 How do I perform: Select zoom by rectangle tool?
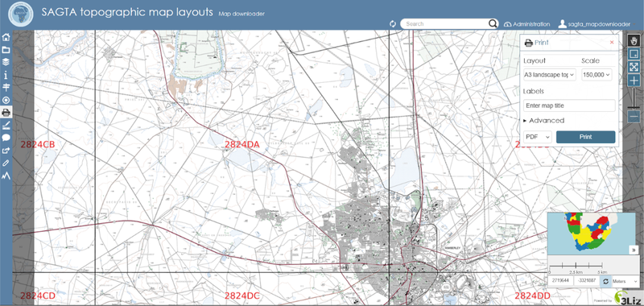pos(634,53)
